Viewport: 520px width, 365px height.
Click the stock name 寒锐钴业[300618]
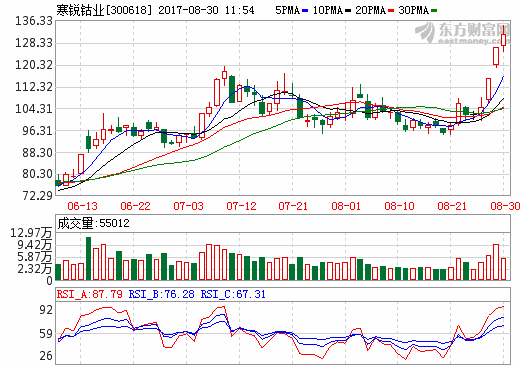point(104,10)
